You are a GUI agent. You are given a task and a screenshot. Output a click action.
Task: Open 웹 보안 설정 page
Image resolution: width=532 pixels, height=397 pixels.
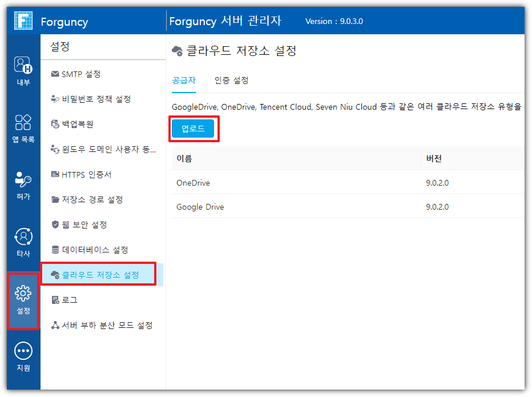click(x=84, y=225)
